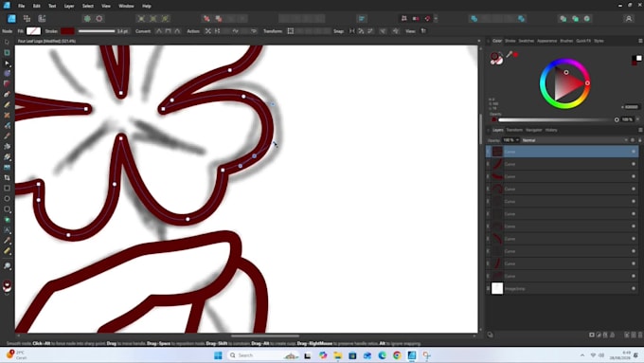Image resolution: width=644 pixels, height=363 pixels.
Task: Convert node to sharp
Action: (159, 31)
